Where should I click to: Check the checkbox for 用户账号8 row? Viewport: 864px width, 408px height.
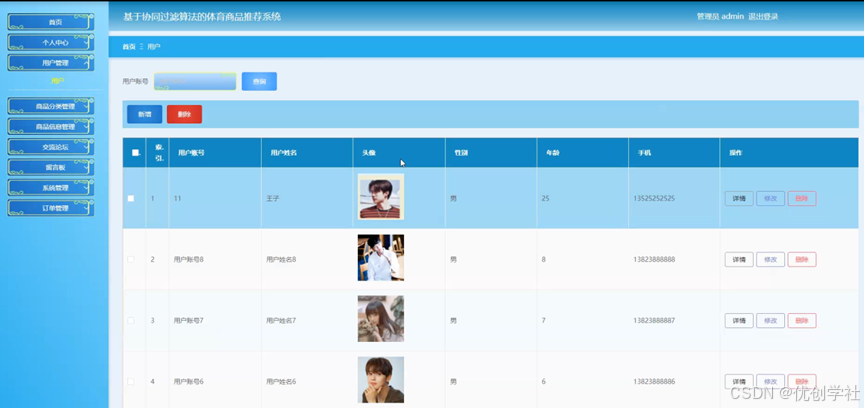pyautogui.click(x=131, y=259)
